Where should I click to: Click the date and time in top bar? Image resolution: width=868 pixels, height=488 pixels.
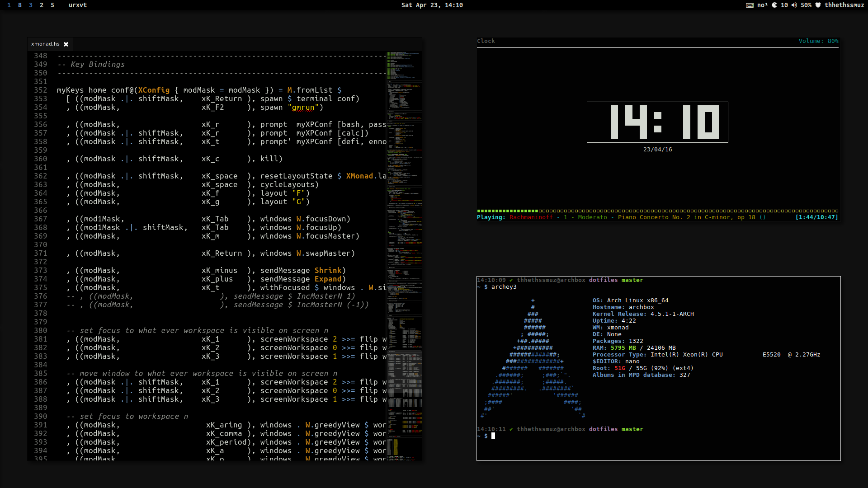(x=432, y=5)
